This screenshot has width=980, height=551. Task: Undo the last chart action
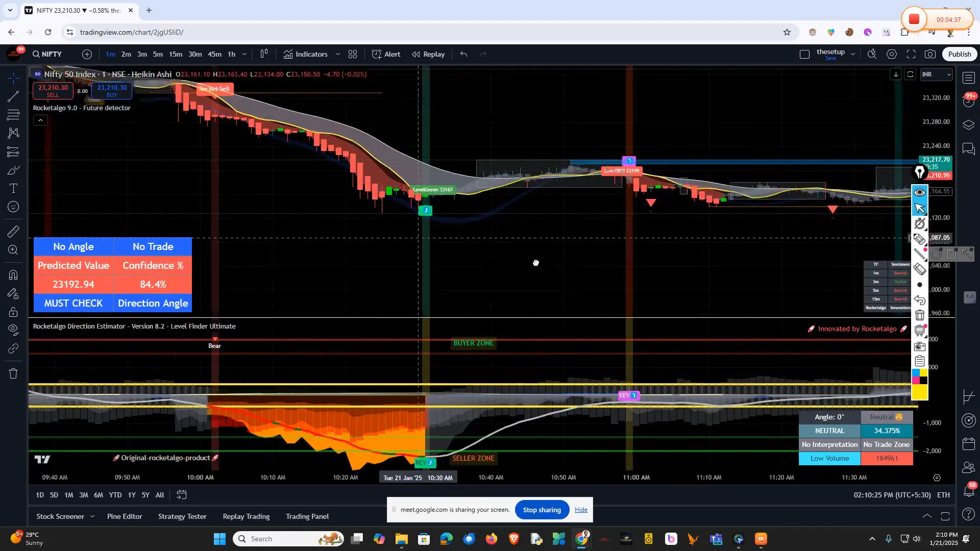463,54
